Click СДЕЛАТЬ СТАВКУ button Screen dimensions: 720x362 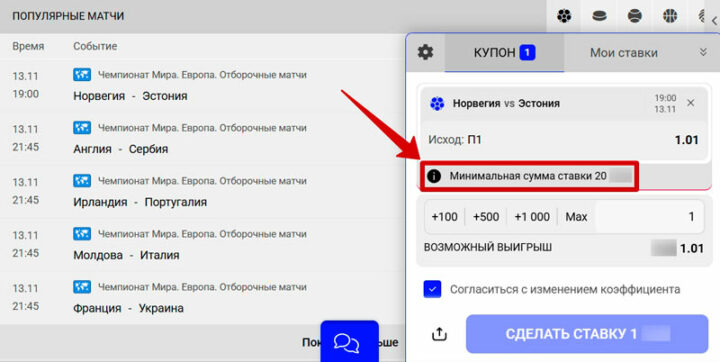click(587, 334)
